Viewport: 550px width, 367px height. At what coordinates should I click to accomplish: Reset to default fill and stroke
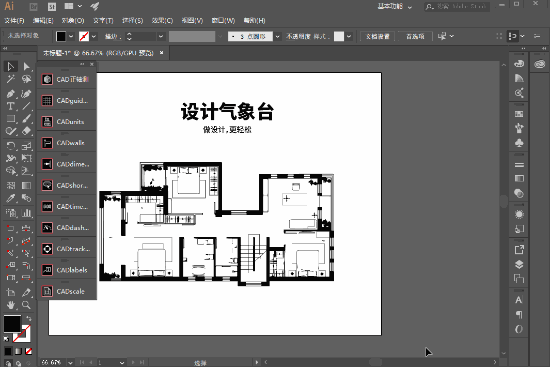click(x=6, y=339)
